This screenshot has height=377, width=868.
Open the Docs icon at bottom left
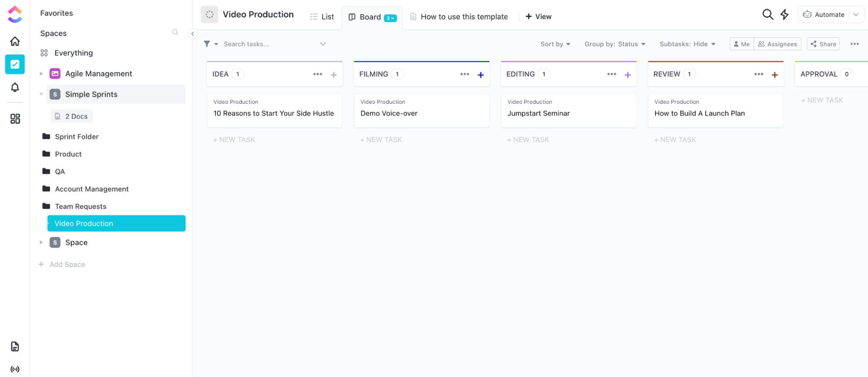[x=15, y=346]
